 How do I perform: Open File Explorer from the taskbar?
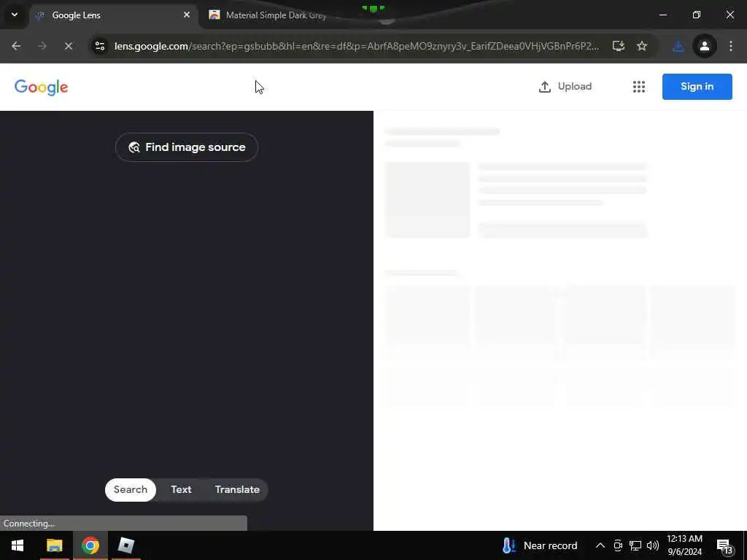tap(54, 545)
